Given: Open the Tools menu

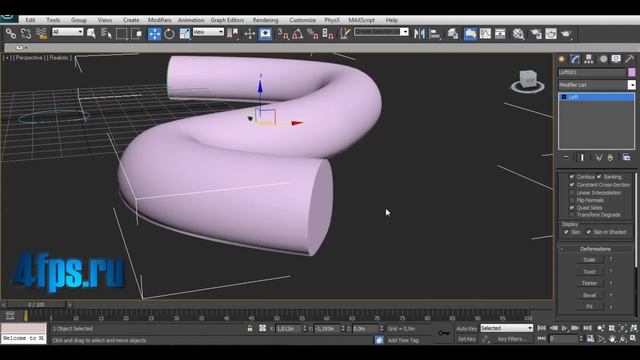Looking at the screenshot, I should (53, 20).
